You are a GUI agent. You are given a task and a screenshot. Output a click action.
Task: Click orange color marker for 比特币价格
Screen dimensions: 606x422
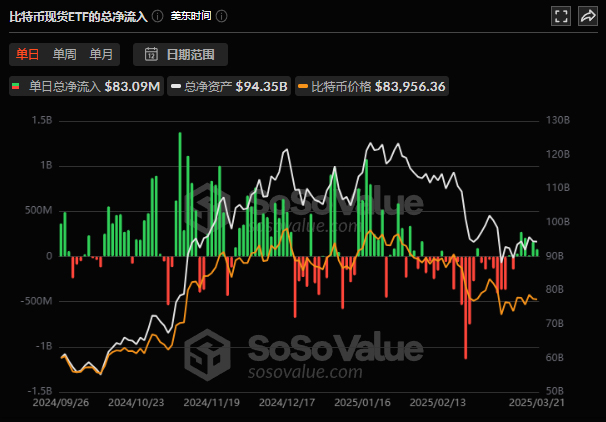tap(303, 87)
